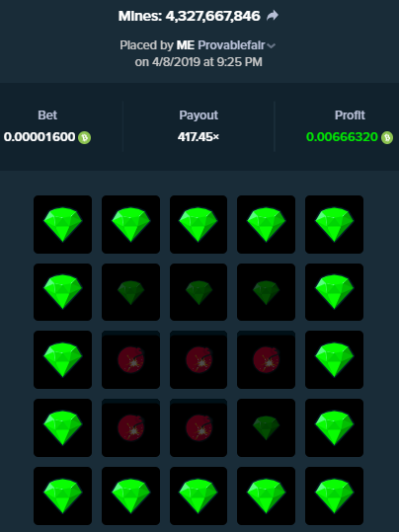
Task: Click the dim gem in second row, fourth column
Action: pos(266,292)
